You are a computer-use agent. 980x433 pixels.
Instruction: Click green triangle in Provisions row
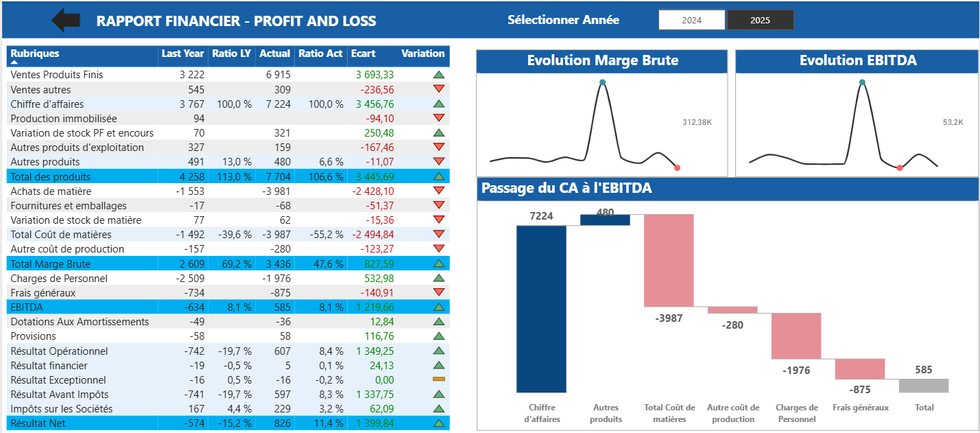pyautogui.click(x=439, y=336)
